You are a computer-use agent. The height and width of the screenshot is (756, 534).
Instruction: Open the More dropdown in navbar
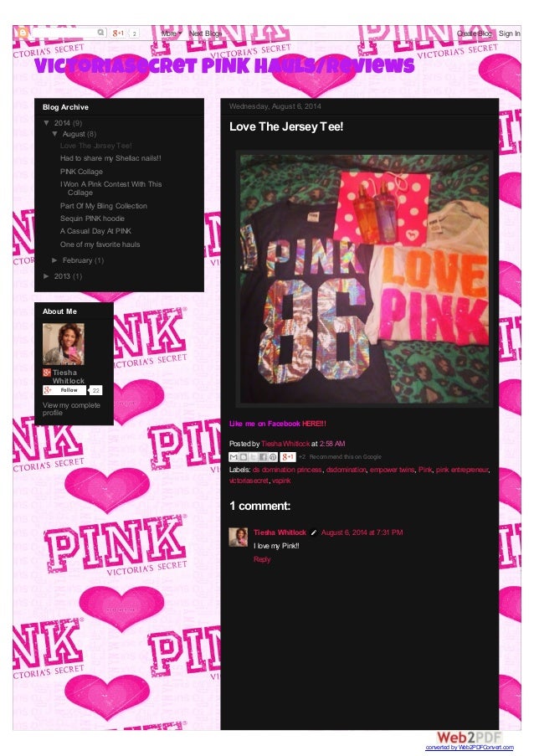(172, 33)
